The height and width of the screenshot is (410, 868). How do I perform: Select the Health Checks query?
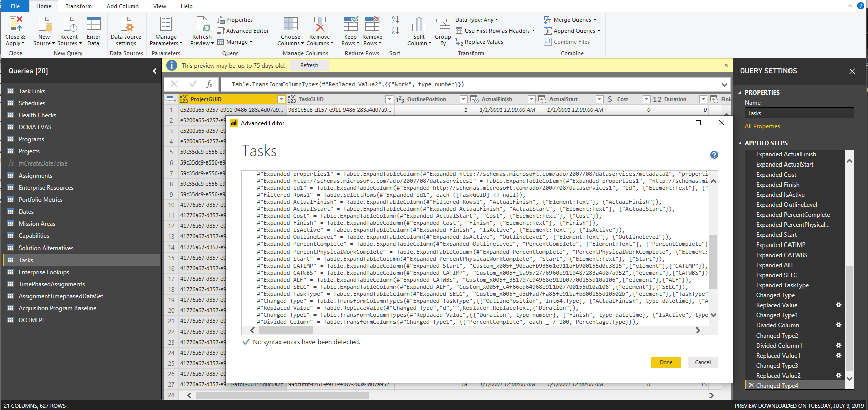point(37,115)
